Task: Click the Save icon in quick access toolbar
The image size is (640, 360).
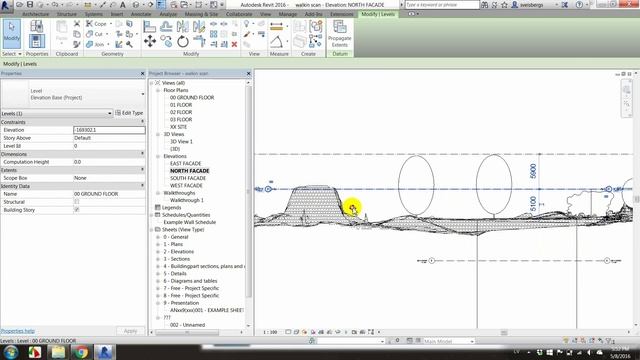Action: (x=30, y=4)
